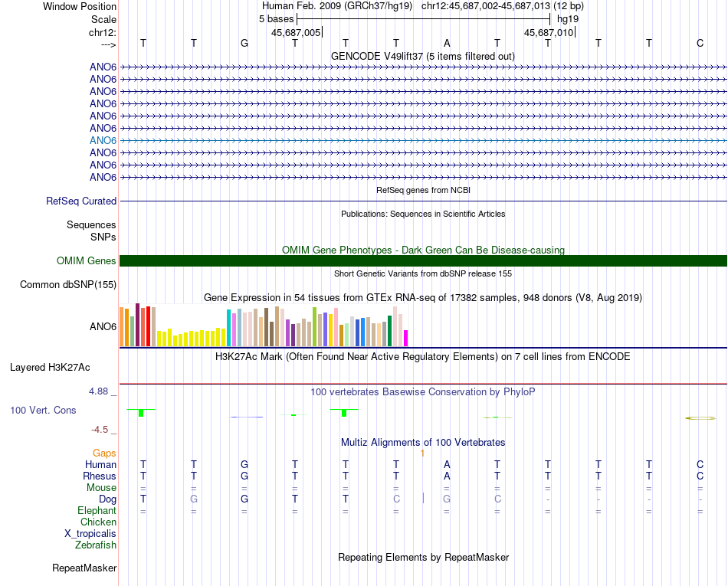Viewport: 728px width, 586px height.
Task: Click the SNPs track label
Action: [x=103, y=237]
